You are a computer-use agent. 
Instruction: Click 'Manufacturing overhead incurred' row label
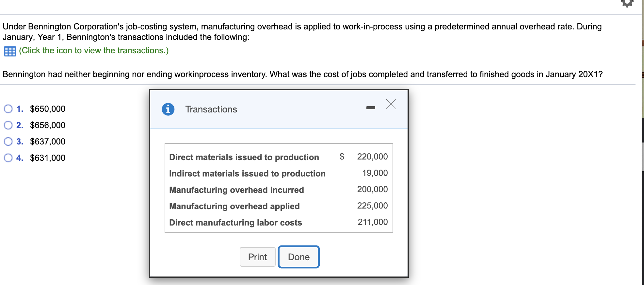[x=236, y=190]
